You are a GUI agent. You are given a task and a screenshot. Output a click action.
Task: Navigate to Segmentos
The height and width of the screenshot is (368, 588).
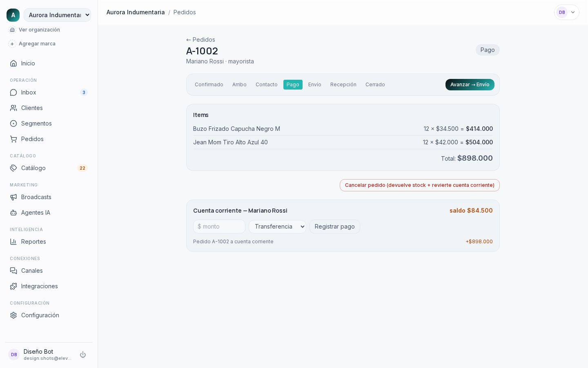pos(49,123)
